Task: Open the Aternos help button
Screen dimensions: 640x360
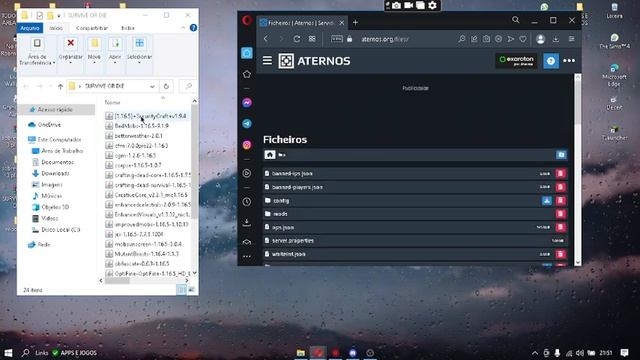Action: [x=551, y=61]
